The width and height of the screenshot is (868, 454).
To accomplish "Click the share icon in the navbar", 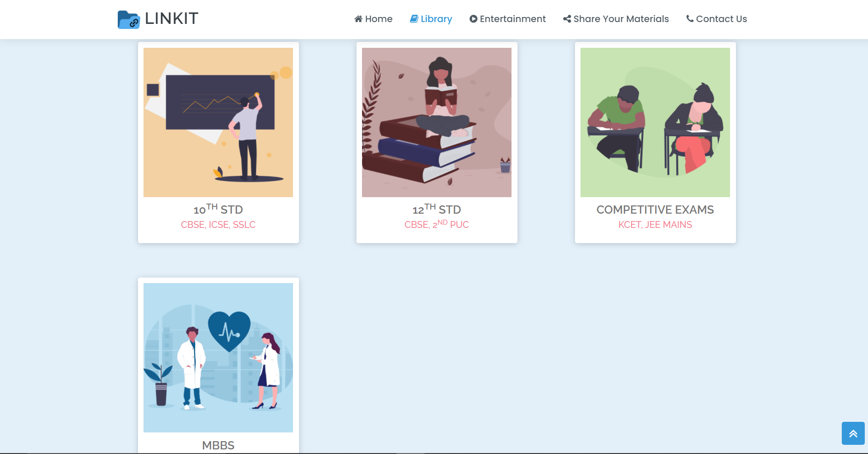I will (x=567, y=19).
